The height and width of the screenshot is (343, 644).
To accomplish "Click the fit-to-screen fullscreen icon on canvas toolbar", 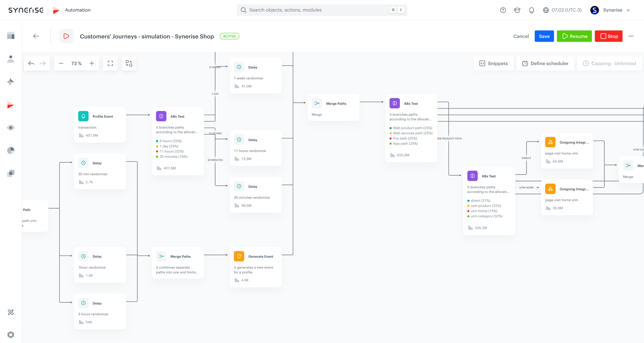I will coord(110,63).
